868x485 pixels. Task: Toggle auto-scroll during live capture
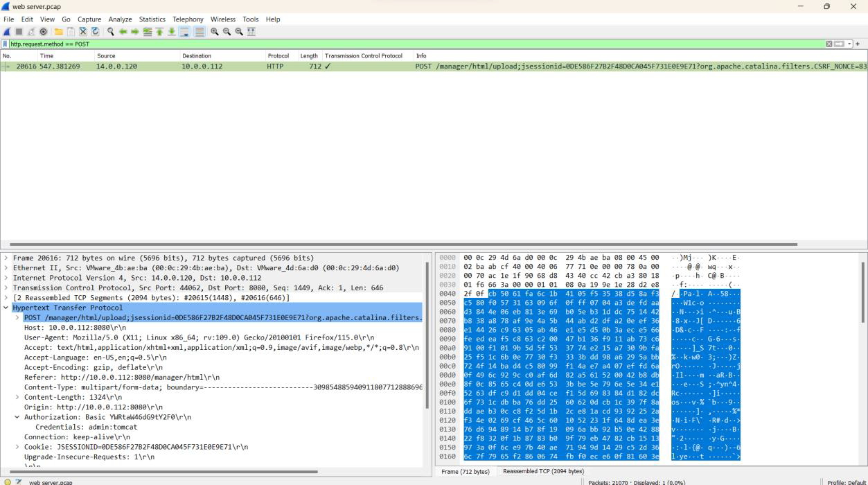click(185, 32)
